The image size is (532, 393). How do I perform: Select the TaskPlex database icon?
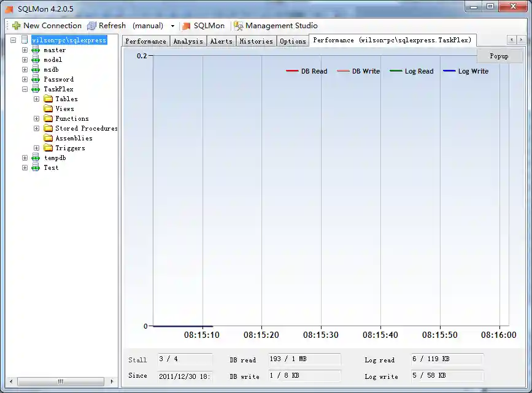[x=34, y=89]
